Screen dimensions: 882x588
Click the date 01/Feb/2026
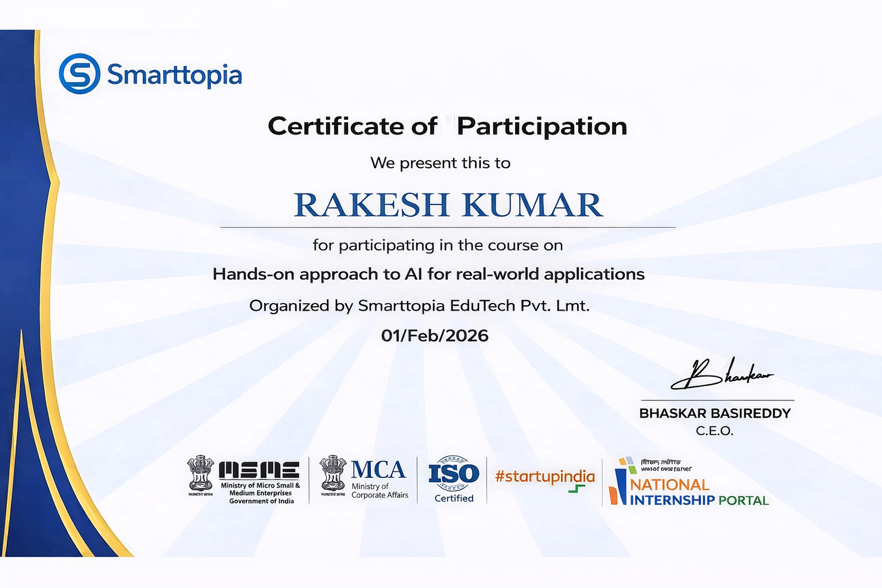click(x=435, y=336)
